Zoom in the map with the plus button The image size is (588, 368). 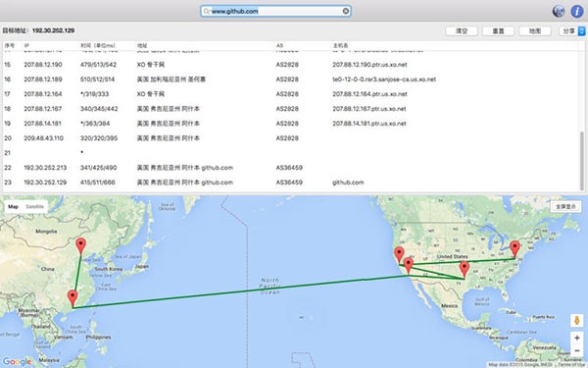pos(577,338)
